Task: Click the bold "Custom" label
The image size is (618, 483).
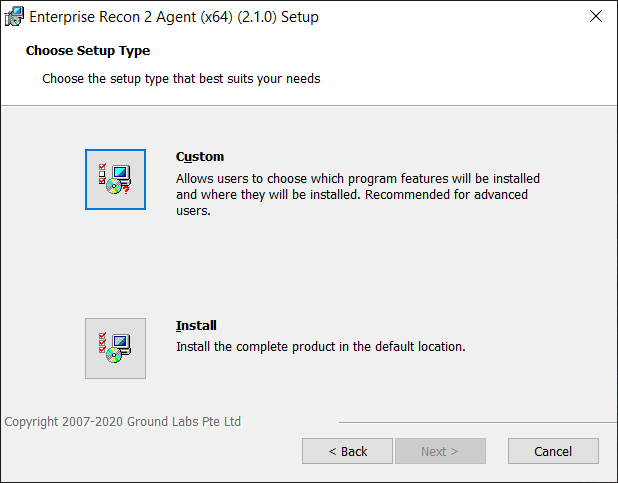Action: (x=200, y=157)
